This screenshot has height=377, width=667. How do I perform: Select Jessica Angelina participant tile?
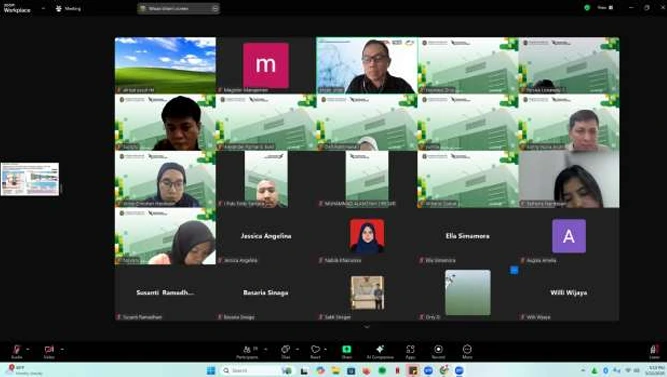click(x=266, y=236)
